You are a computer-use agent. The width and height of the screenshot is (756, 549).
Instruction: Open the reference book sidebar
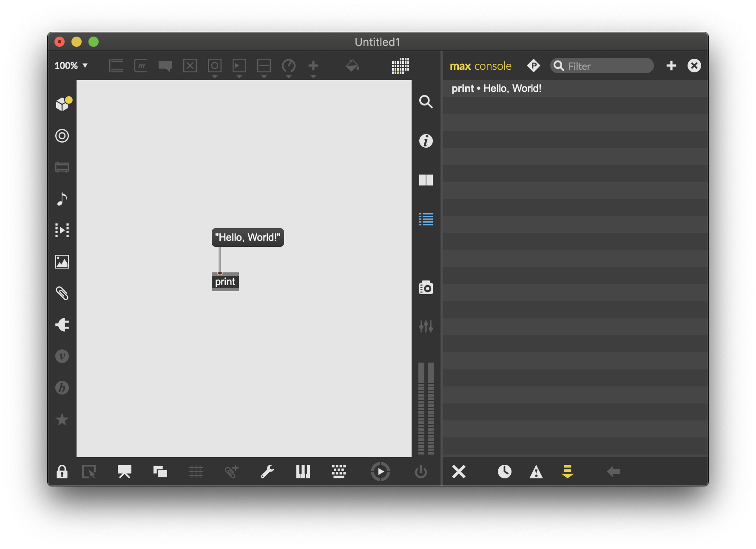(426, 180)
